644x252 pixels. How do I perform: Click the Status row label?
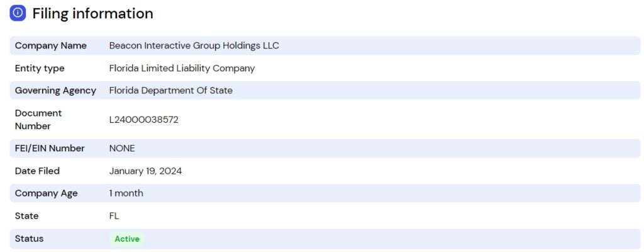[29, 239]
